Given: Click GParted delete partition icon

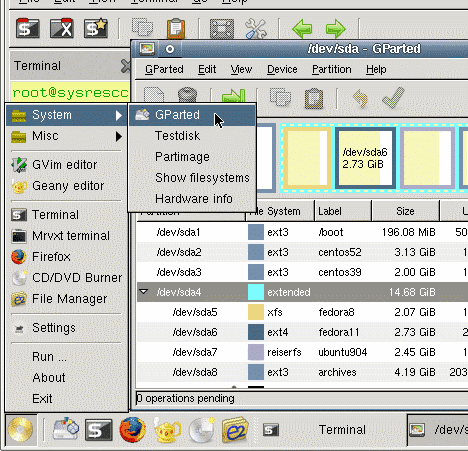Looking at the screenshot, I should 187,95.
